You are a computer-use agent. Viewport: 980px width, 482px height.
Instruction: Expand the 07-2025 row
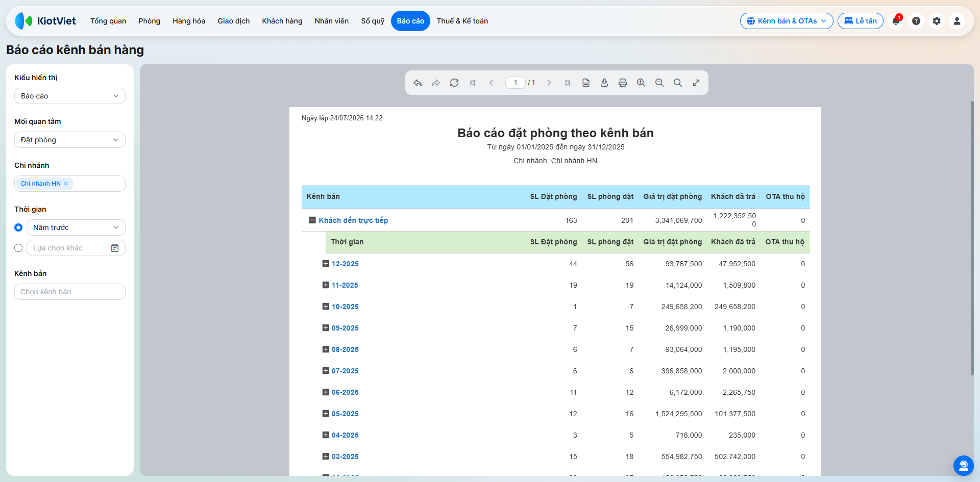tap(326, 371)
